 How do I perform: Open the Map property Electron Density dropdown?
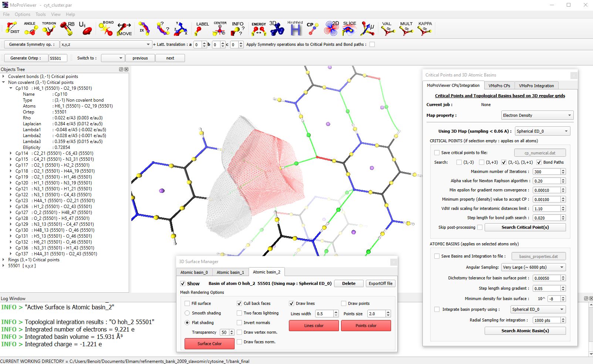pyautogui.click(x=537, y=115)
